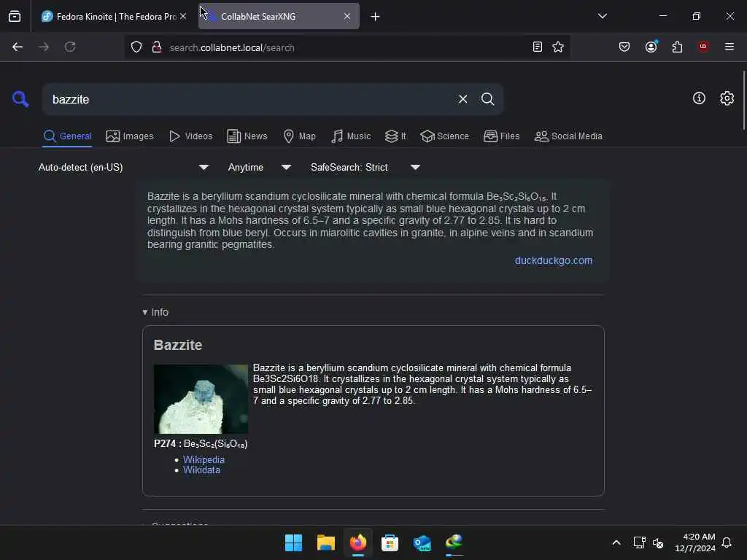Go back to previous page
This screenshot has width=747, height=560.
[x=18, y=47]
